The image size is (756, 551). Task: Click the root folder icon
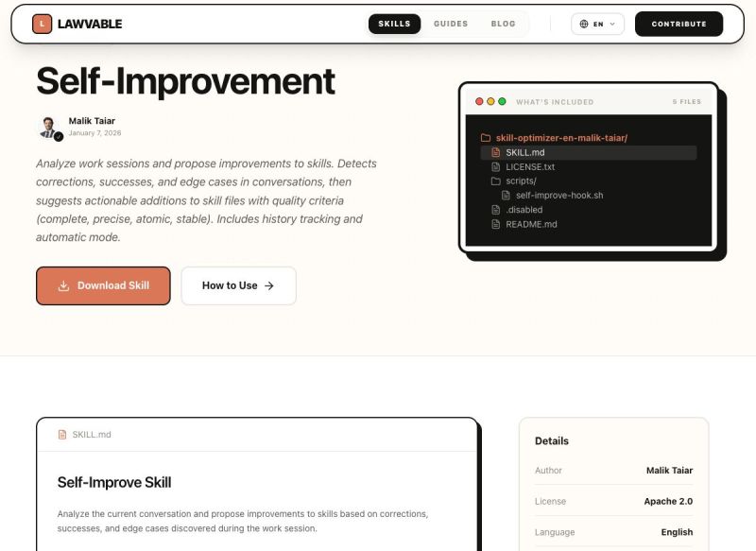[486, 138]
